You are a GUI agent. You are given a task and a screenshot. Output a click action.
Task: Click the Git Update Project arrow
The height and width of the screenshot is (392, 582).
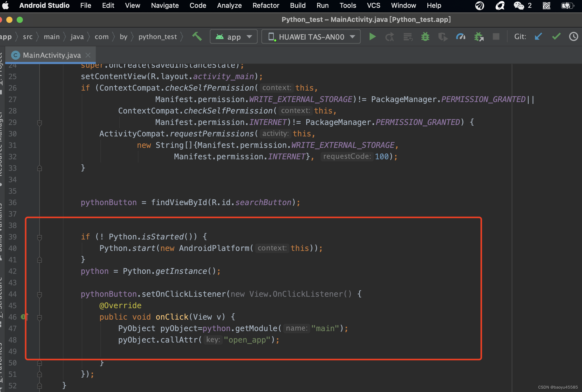[538, 36]
